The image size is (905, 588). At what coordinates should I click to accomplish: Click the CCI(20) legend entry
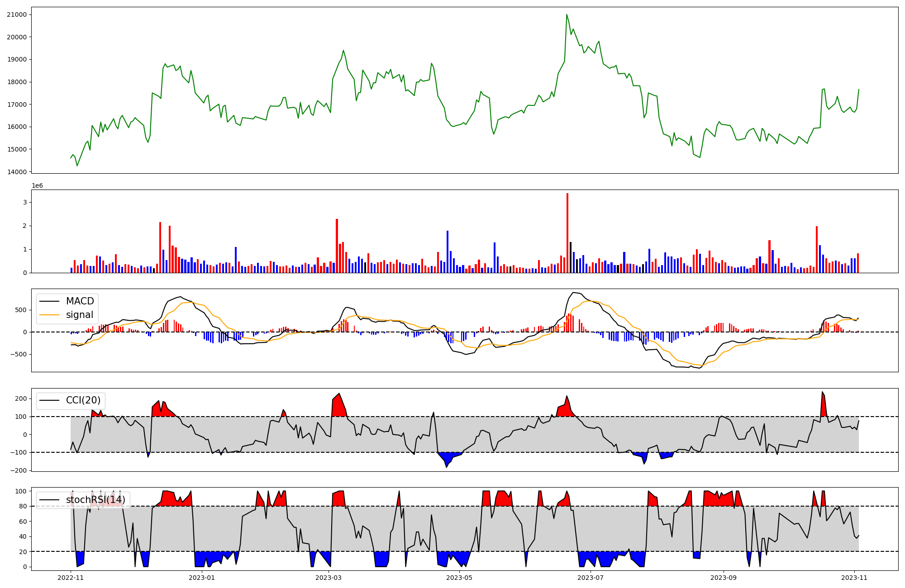pyautogui.click(x=83, y=400)
